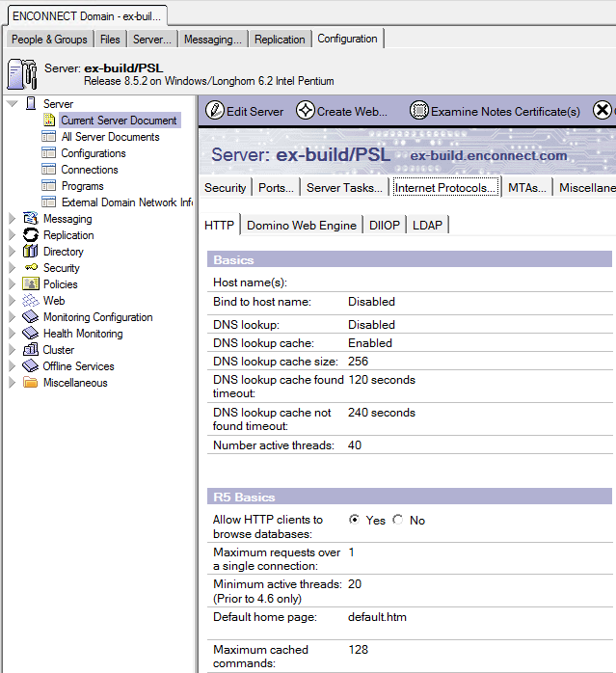Expand the Web tree node
This screenshot has width=616, height=673.
pyautogui.click(x=12, y=300)
